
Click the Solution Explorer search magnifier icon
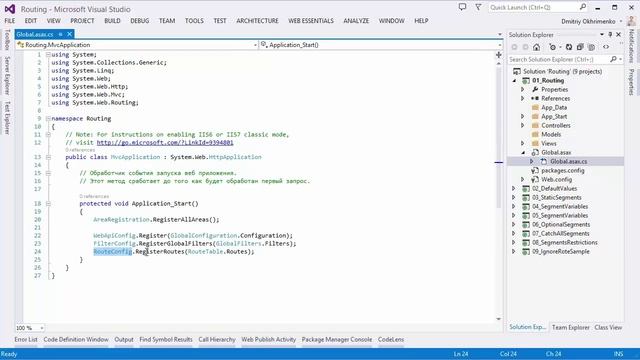[613, 60]
